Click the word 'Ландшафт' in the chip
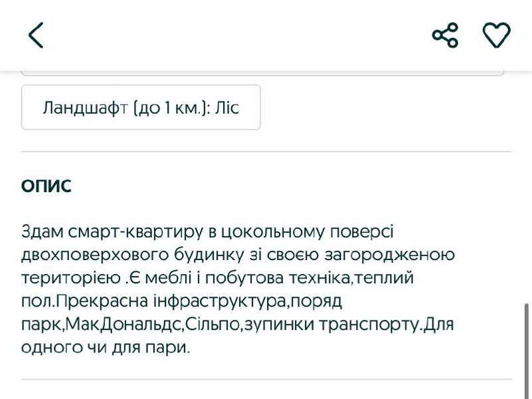Screen dimensions: 532x399 click(85, 108)
